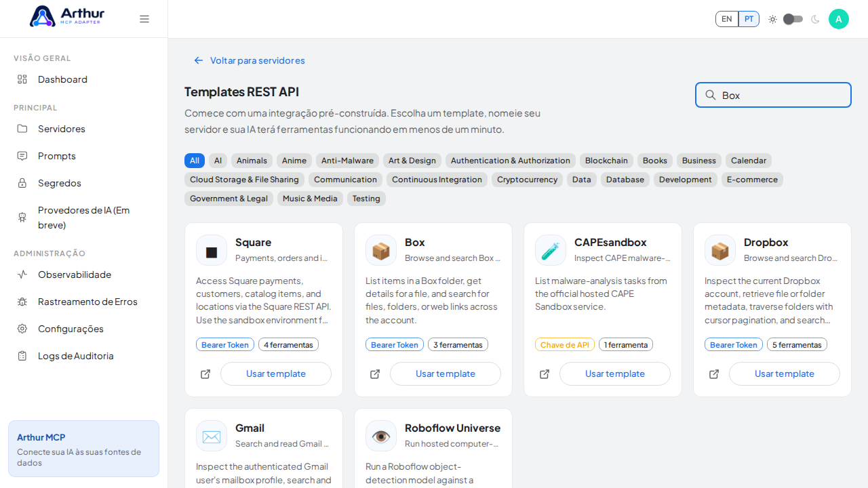Click the Chave de API badge on CAPEsandbox
The width and height of the screenshot is (868, 488).
pos(565,345)
